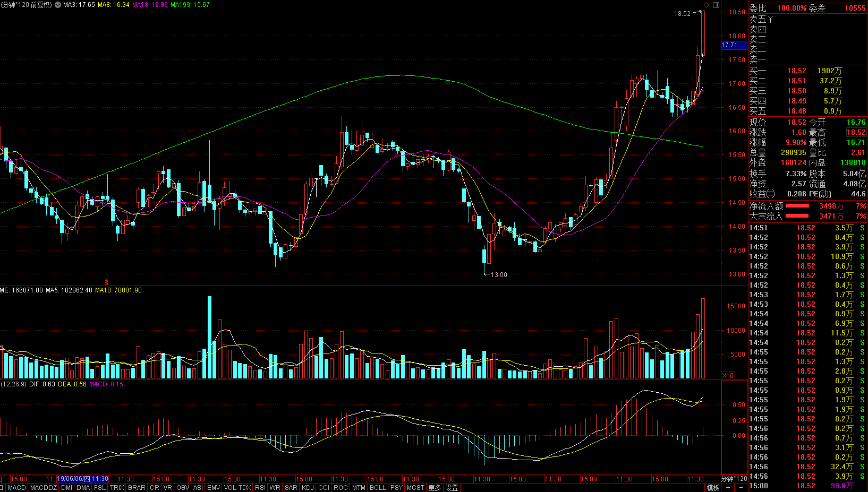Open the 更多 indicators menu
This screenshot has width=868, height=492.
coord(435,488)
